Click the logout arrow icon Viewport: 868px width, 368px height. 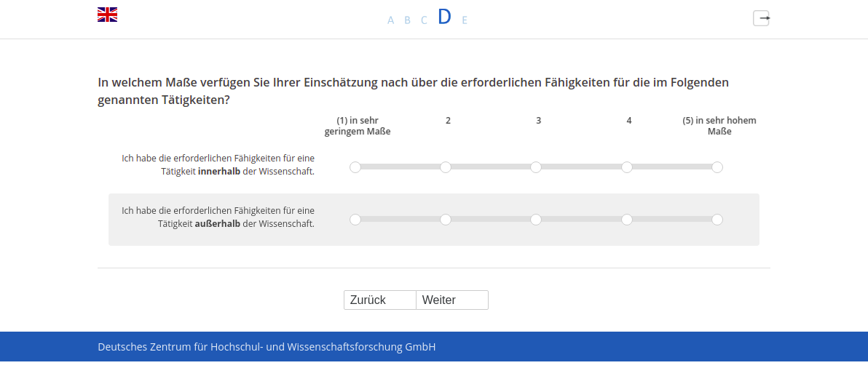761,18
